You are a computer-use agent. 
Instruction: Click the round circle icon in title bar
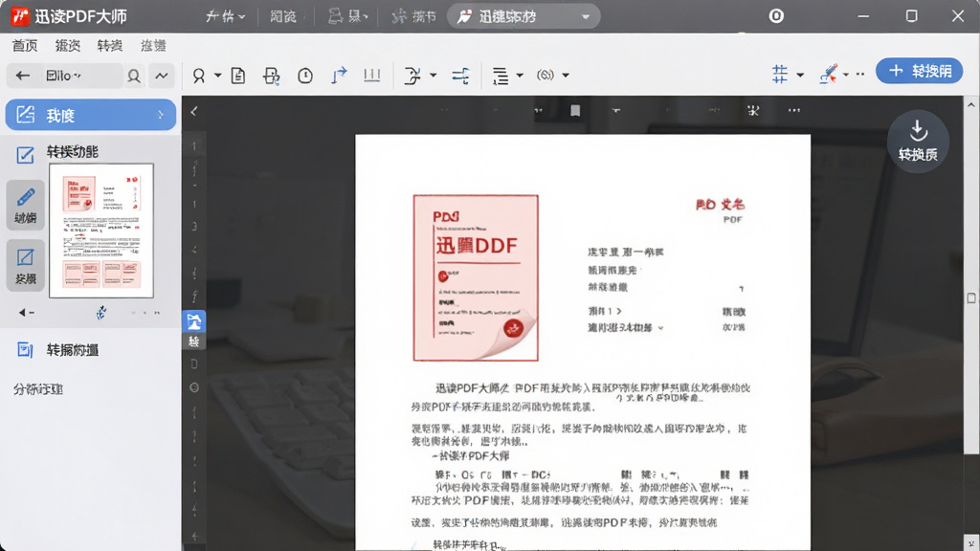coord(776,16)
